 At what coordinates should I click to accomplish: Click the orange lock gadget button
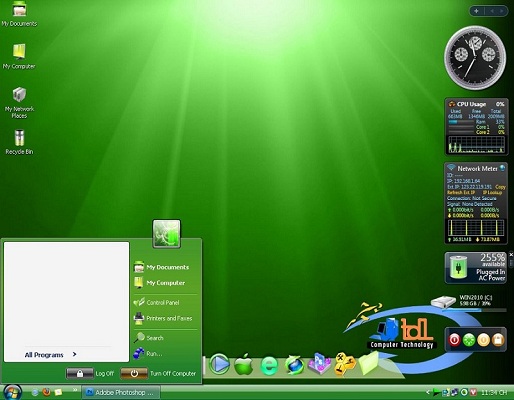click(498, 340)
